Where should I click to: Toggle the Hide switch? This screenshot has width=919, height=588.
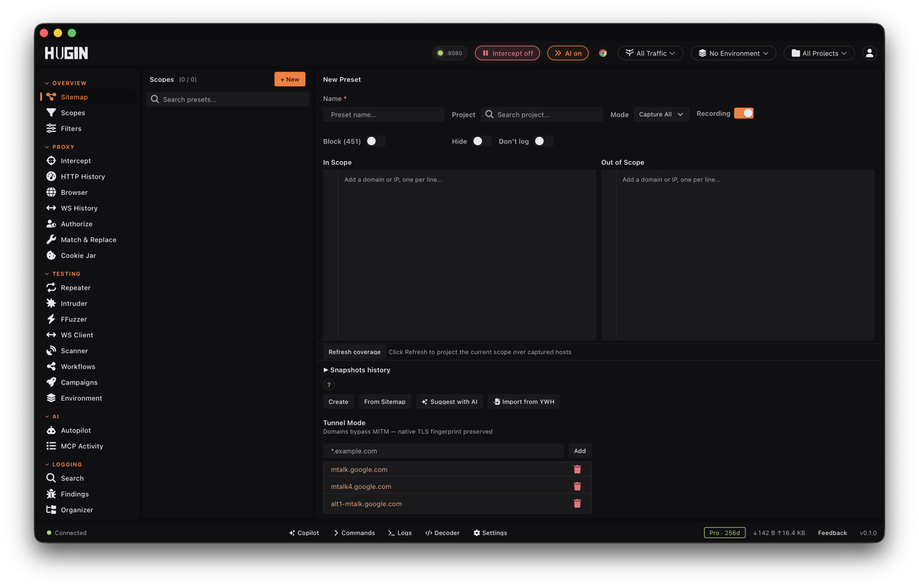coord(481,141)
